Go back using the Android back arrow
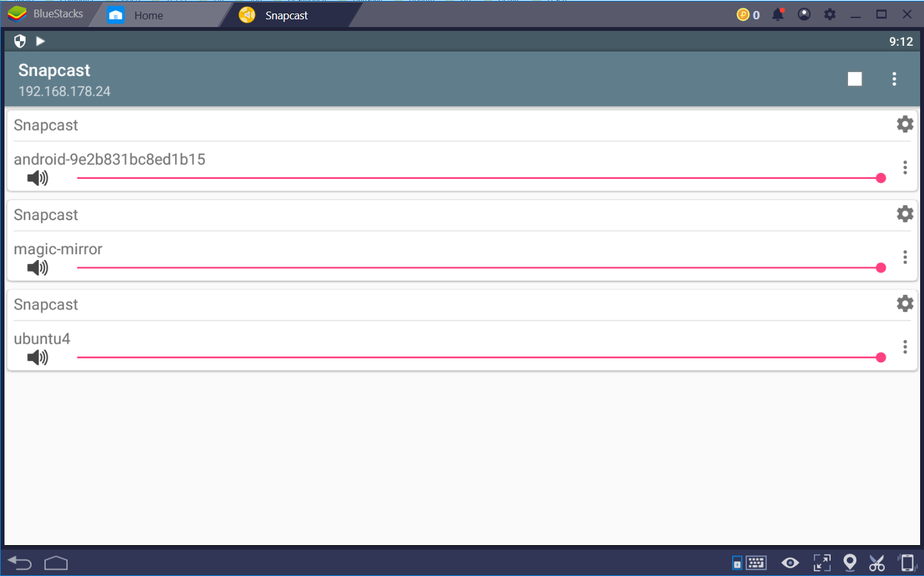This screenshot has height=576, width=924. pos(20,563)
